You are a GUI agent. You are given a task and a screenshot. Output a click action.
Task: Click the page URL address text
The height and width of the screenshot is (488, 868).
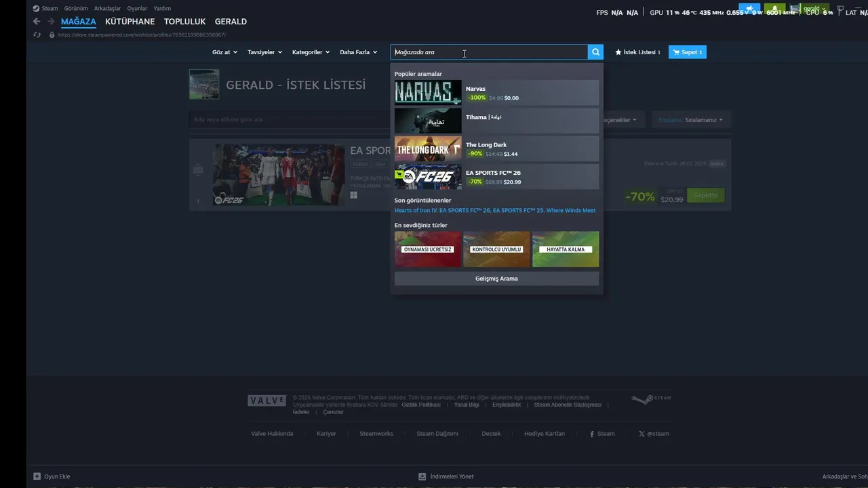tap(142, 35)
